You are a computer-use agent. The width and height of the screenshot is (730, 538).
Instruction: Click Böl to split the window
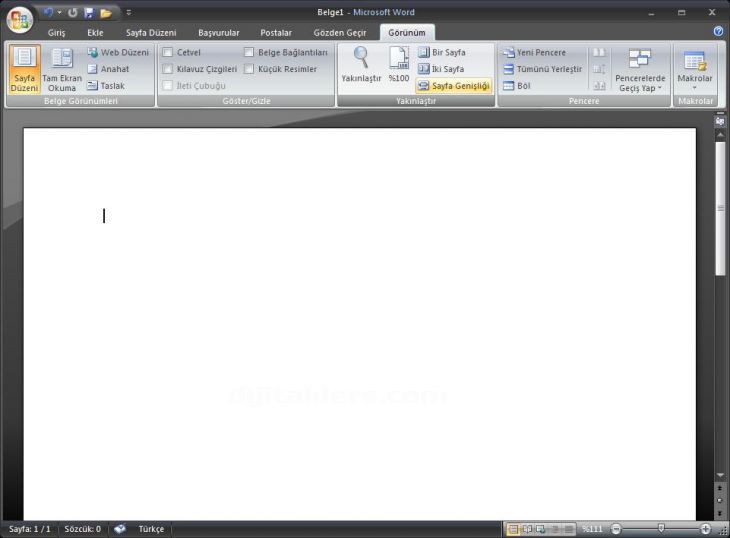517,86
